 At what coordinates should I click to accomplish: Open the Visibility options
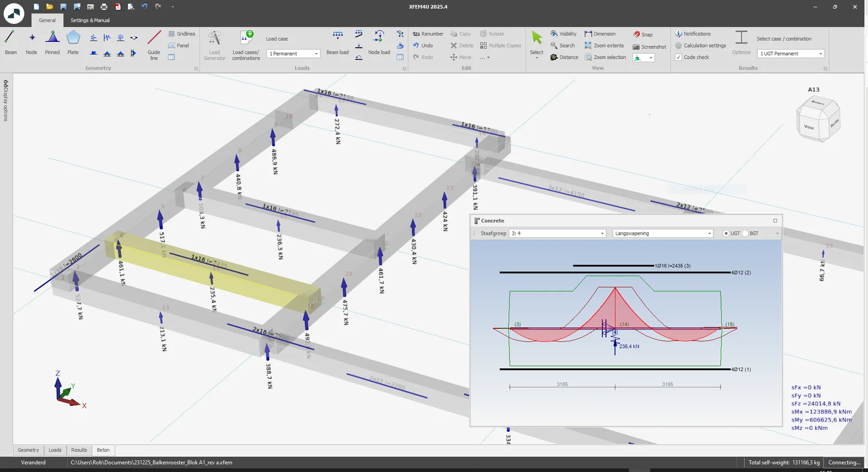point(564,34)
